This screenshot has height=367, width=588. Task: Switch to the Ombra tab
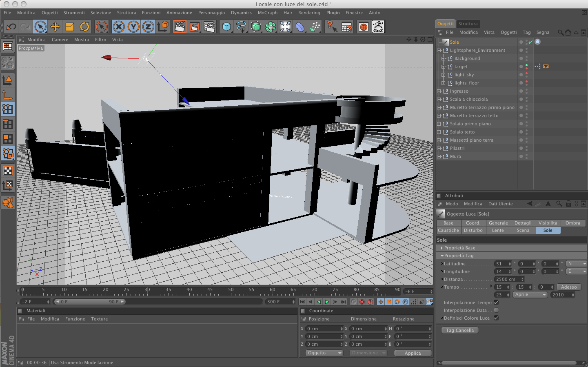pos(572,223)
